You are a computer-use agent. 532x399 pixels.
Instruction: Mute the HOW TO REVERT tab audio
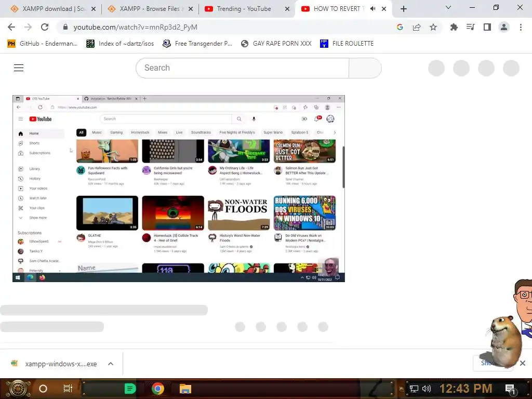click(373, 9)
